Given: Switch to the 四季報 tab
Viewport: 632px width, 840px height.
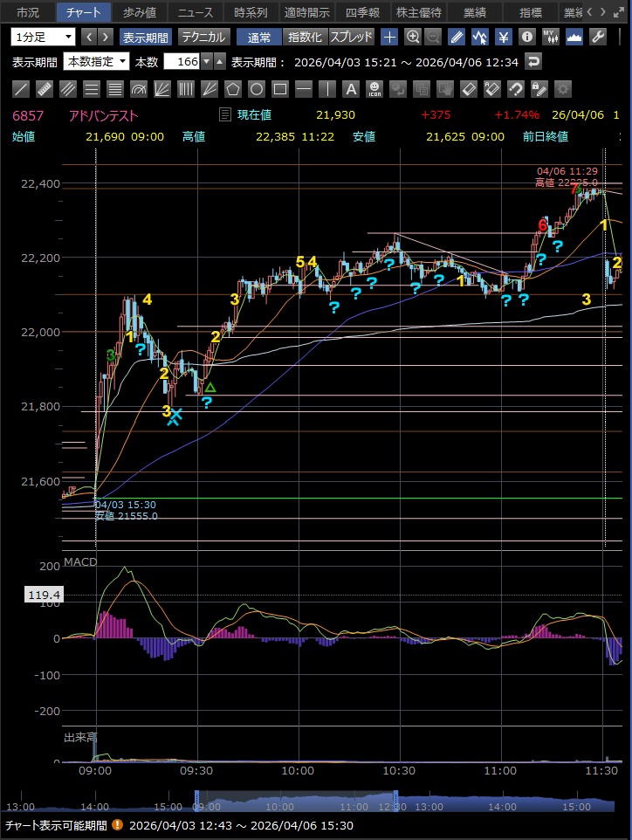Looking at the screenshot, I should 362,12.
